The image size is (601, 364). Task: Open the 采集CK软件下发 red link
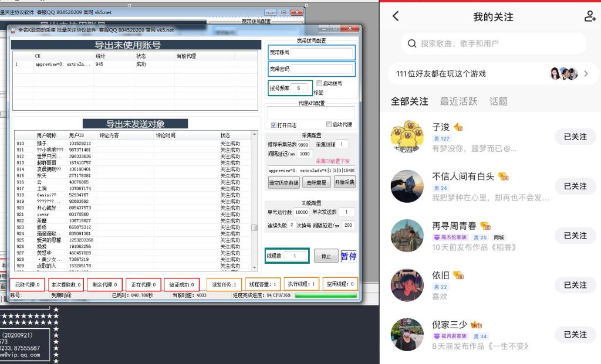[332, 160]
